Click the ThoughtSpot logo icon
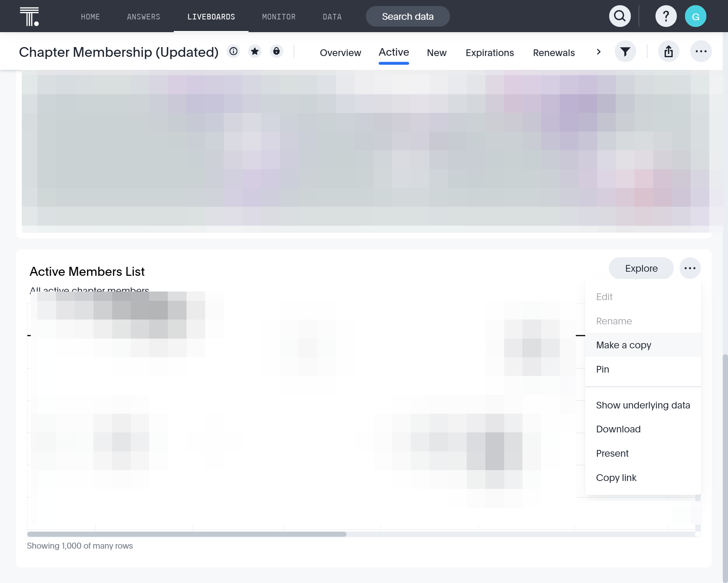Viewport: 728px width, 583px height. tap(29, 16)
